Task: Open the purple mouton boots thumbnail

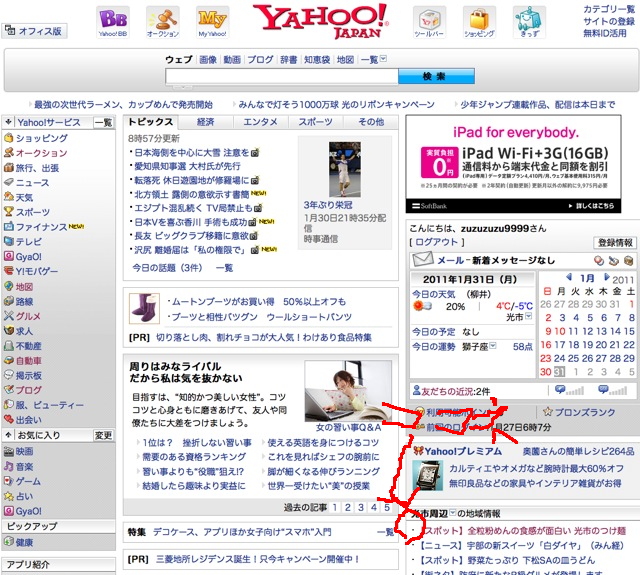Action: pos(144,309)
